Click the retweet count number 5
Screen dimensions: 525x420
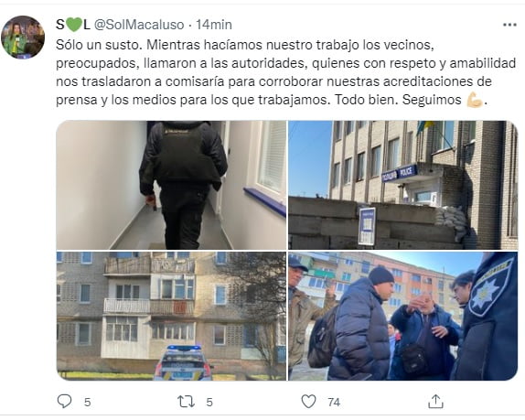pyautogui.click(x=209, y=402)
